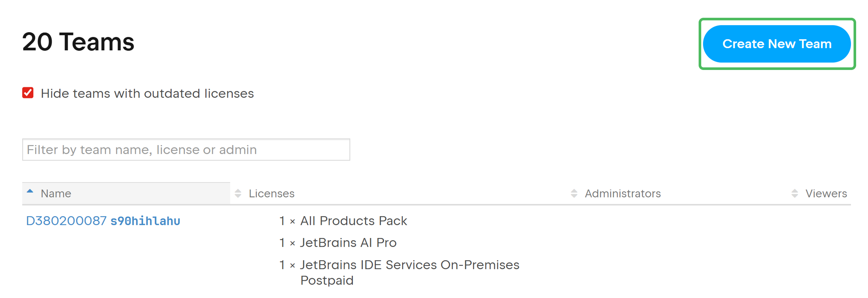Click the ascending sort arrow beside Name
This screenshot has height=298, width=868.
(x=30, y=192)
